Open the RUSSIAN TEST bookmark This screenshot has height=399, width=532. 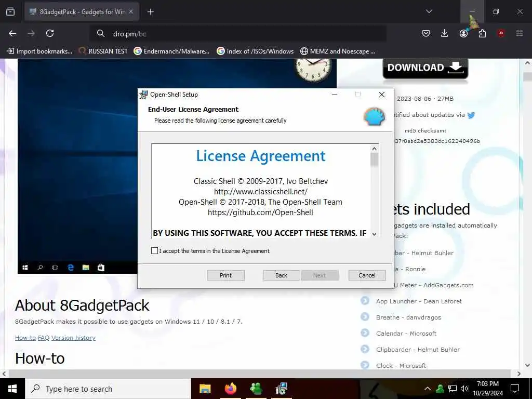103,51
